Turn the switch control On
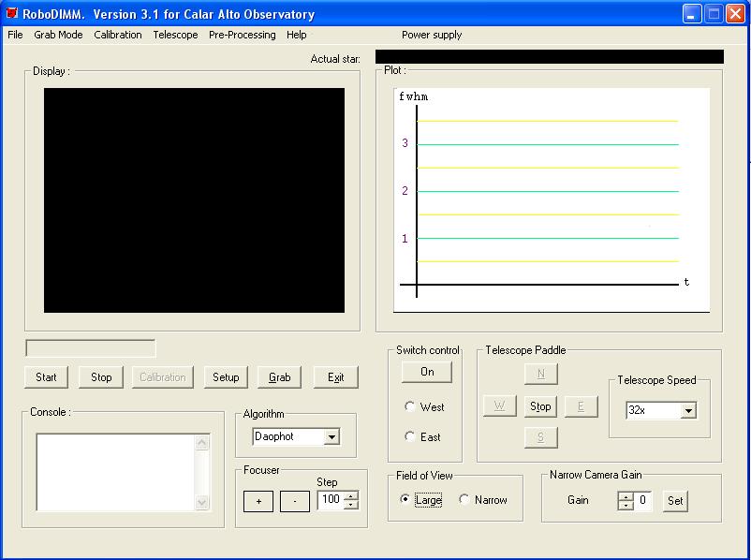The width and height of the screenshot is (751, 560). 427,372
